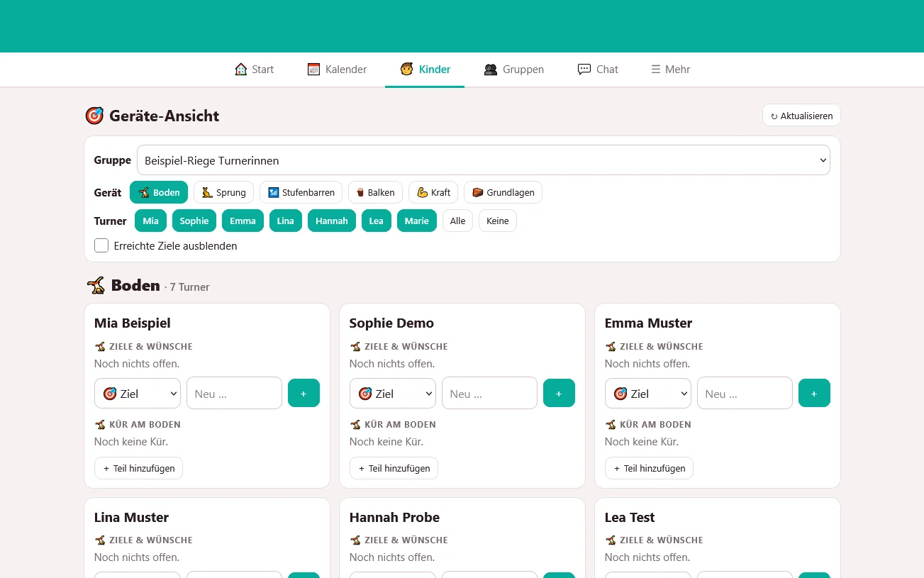Click the plus add button in Mia Beispiel card
Viewport: 924px width, 578px height.
click(304, 393)
